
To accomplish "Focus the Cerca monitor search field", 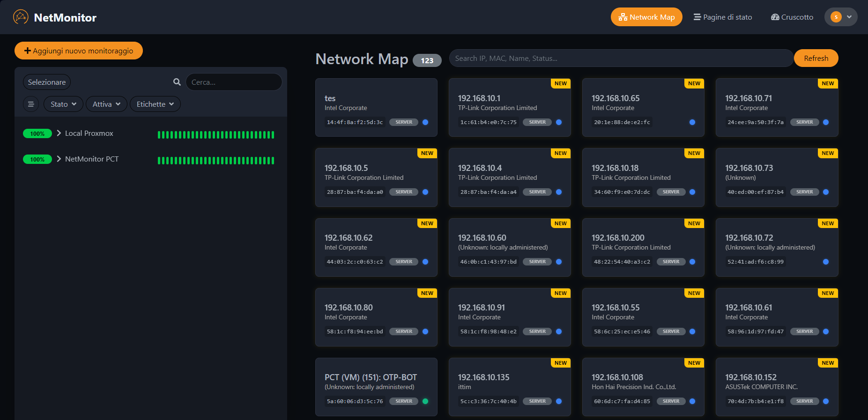I will coord(234,82).
